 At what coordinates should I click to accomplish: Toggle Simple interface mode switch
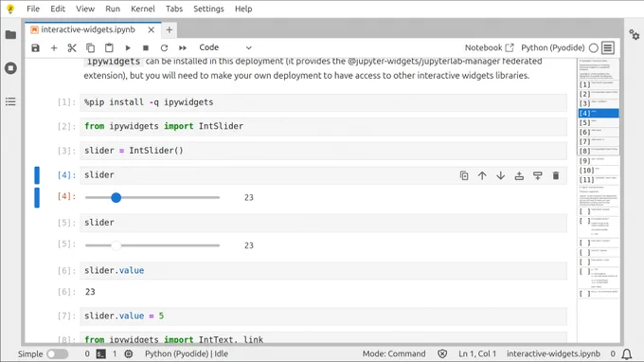(x=57, y=353)
